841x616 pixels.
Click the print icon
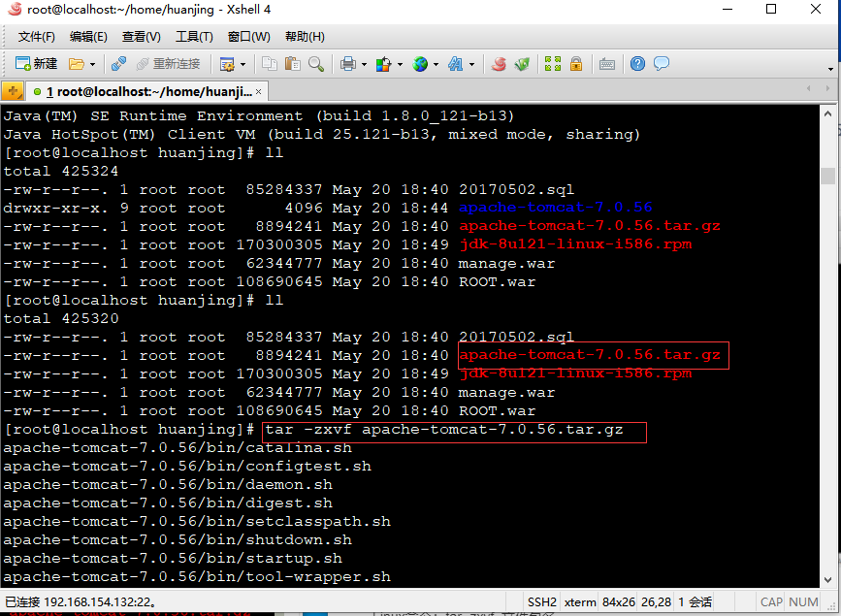coord(348,64)
